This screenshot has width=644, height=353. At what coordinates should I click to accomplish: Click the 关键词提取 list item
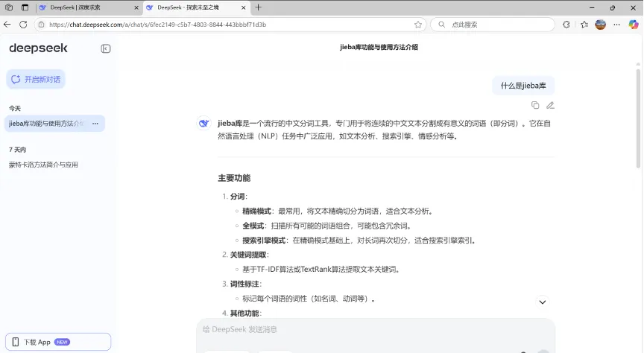click(248, 255)
